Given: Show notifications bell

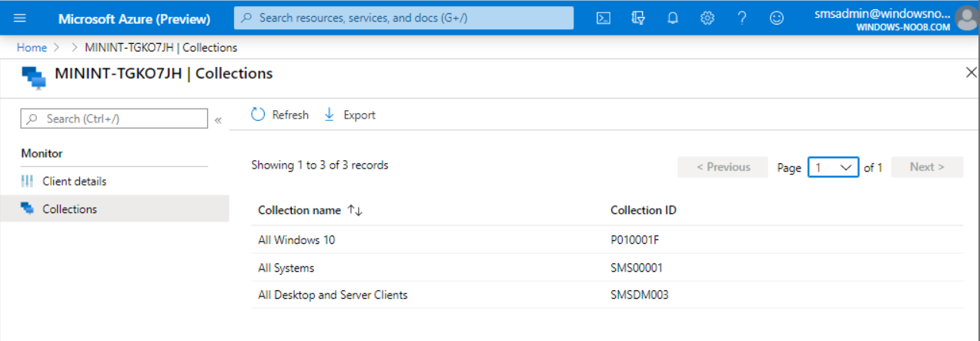Looking at the screenshot, I should (x=673, y=18).
